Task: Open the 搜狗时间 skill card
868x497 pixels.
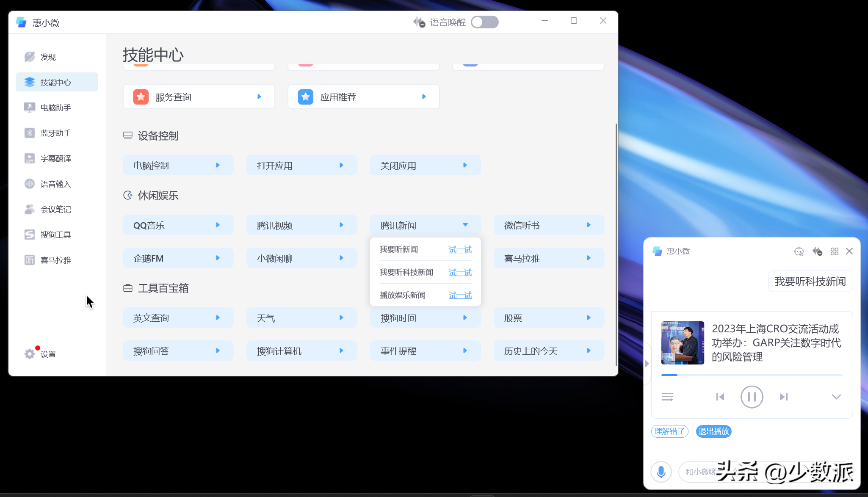Action: pos(426,318)
